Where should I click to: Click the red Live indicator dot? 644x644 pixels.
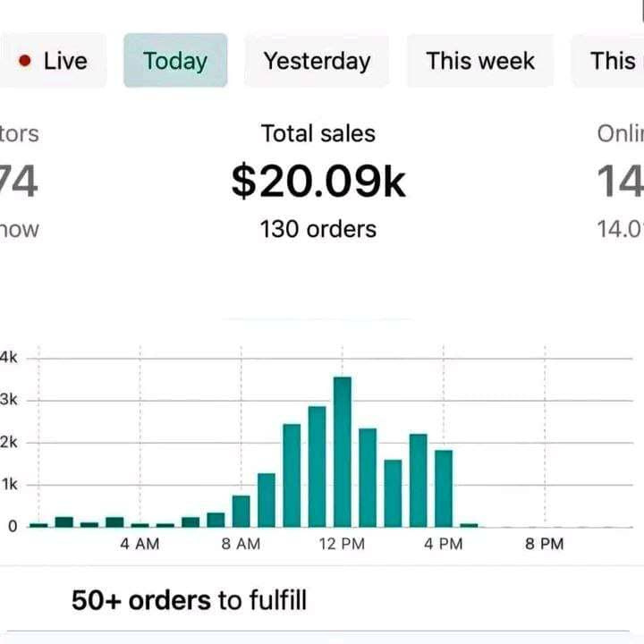coord(25,61)
